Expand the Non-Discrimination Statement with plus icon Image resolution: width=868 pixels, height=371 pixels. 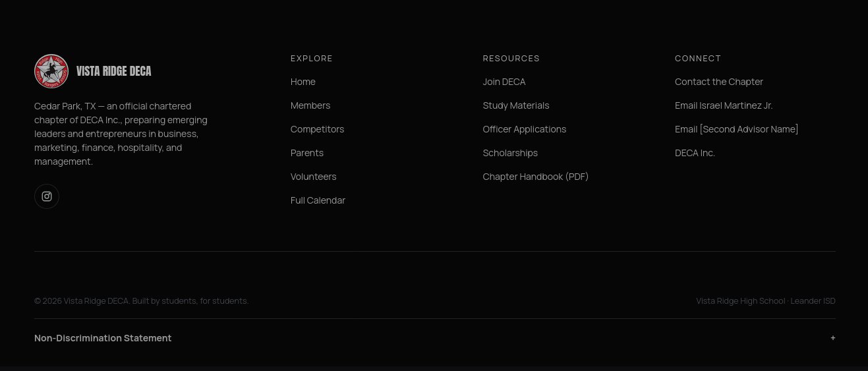pos(833,338)
